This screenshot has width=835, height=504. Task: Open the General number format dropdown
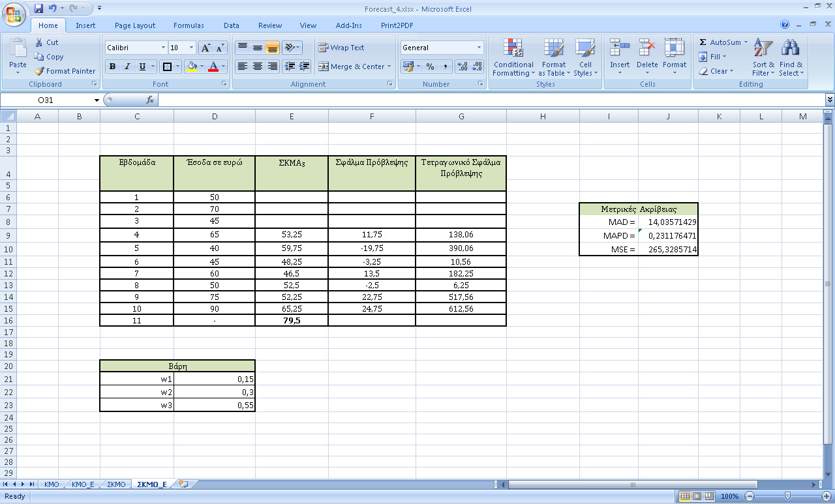click(479, 48)
